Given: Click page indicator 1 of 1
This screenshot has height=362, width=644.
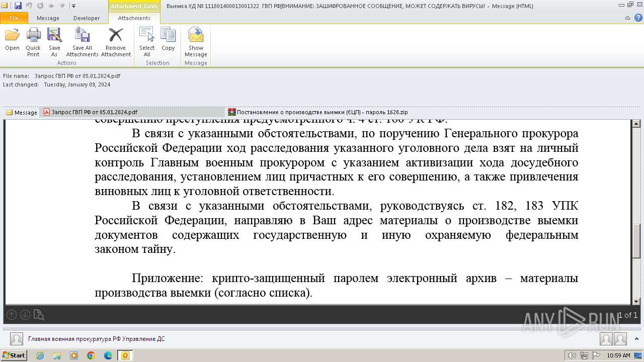Looking at the screenshot, I should (x=627, y=315).
